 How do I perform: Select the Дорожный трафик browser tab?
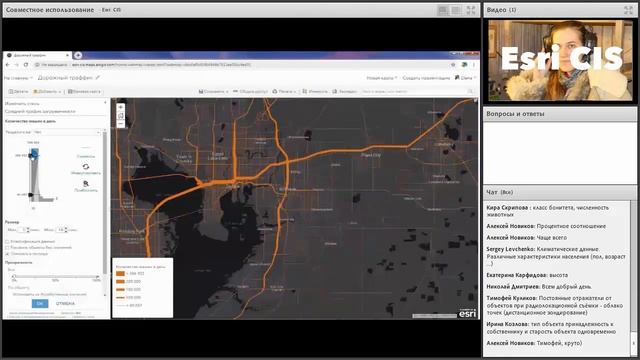37,55
